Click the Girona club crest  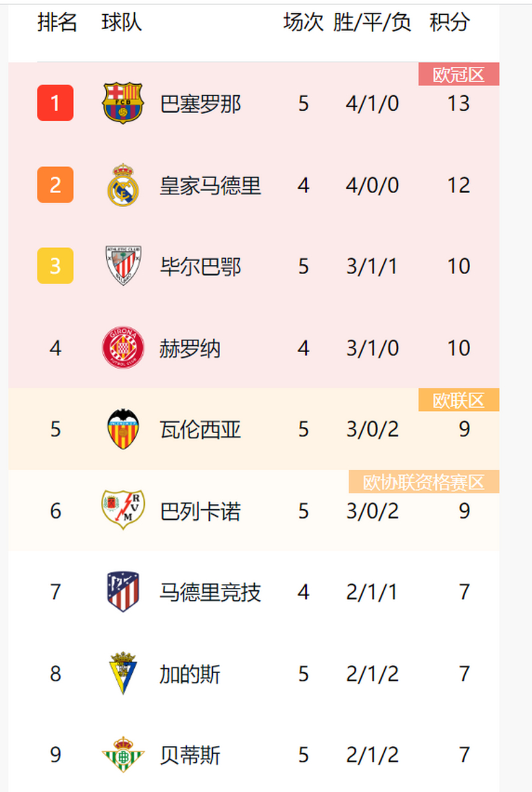(122, 348)
